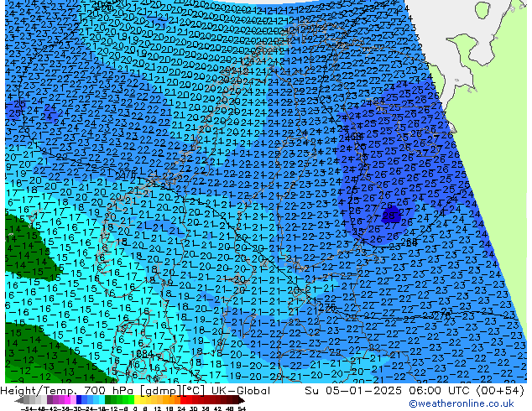Click the '30' tick label on the legend
The width and height of the screenshot is (532, 411).
click(193, 408)
